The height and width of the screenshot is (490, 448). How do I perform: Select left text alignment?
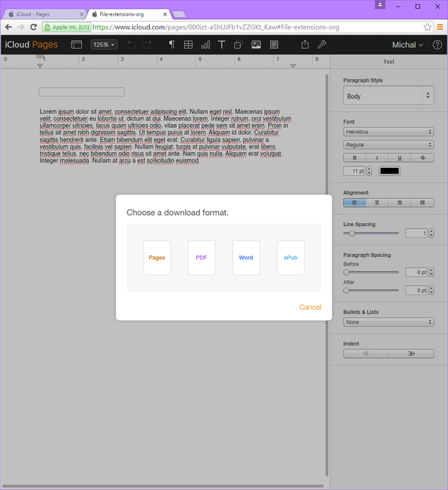pyautogui.click(x=355, y=203)
